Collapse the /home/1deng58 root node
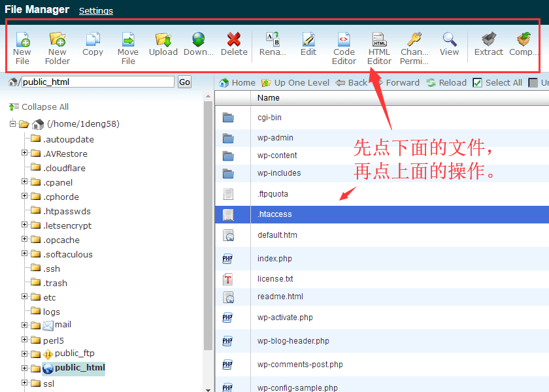549x392 pixels. point(12,123)
